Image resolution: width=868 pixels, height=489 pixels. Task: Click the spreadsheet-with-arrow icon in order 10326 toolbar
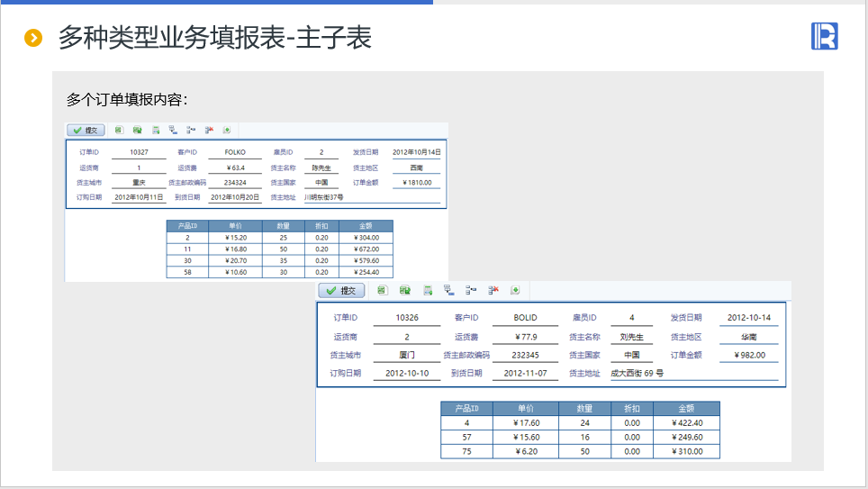click(x=405, y=290)
